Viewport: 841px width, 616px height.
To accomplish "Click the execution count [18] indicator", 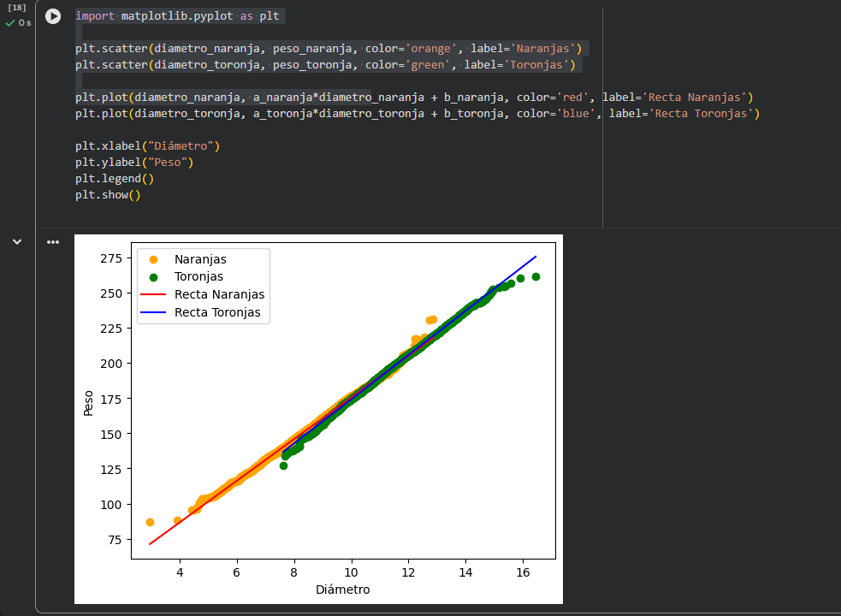I will [16, 8].
